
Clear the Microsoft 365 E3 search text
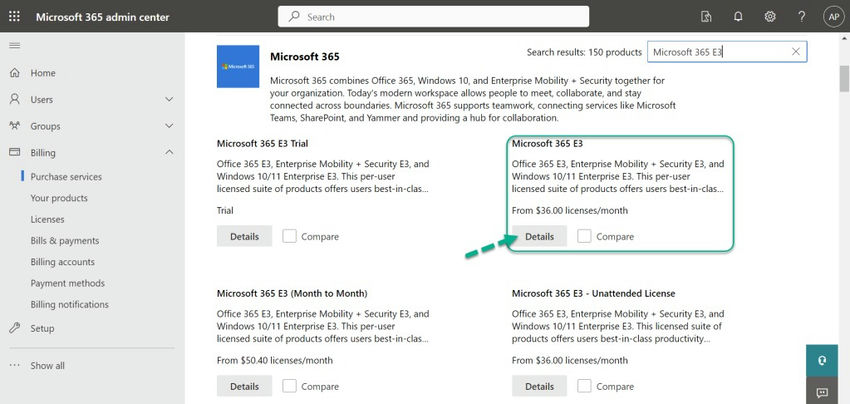click(x=796, y=51)
